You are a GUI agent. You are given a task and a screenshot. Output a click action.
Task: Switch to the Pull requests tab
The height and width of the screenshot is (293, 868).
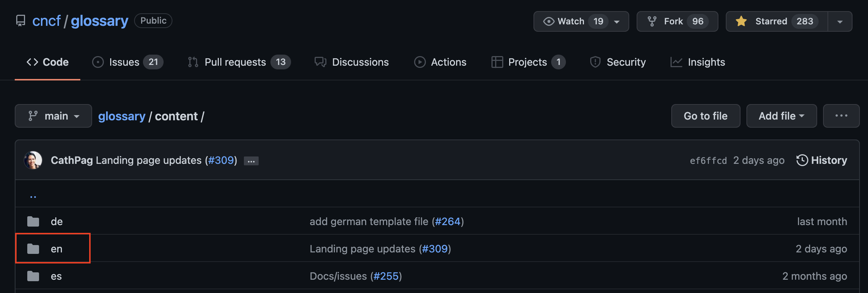[x=236, y=62]
